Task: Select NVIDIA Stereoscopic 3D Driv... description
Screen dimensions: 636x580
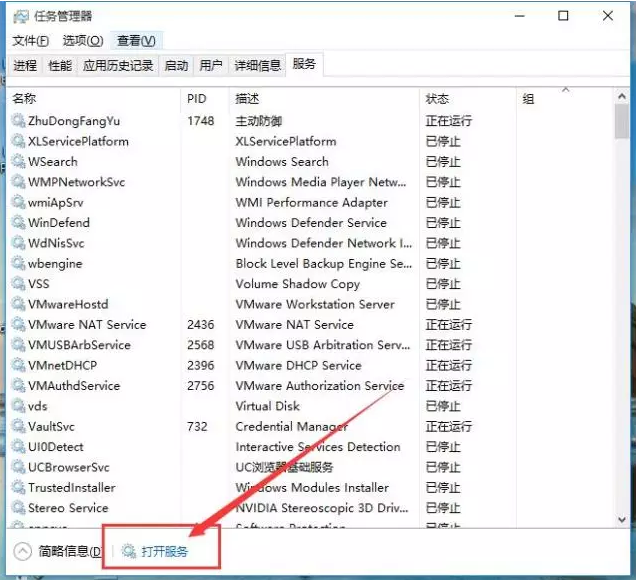Action: pyautogui.click(x=322, y=507)
